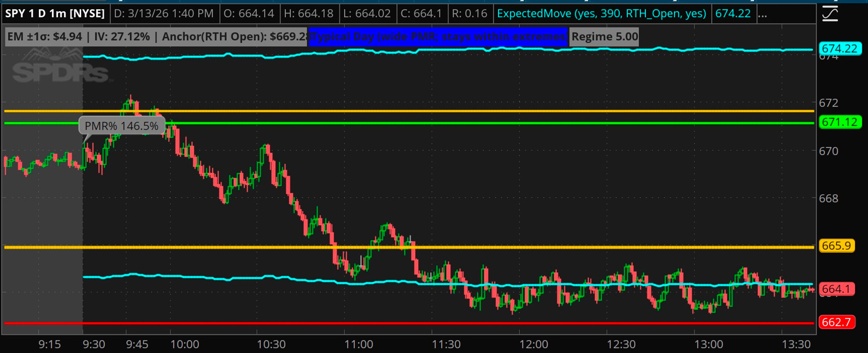Click the EM ±1σ: $4.94 chart label
This screenshot has height=353, width=868.
point(156,37)
